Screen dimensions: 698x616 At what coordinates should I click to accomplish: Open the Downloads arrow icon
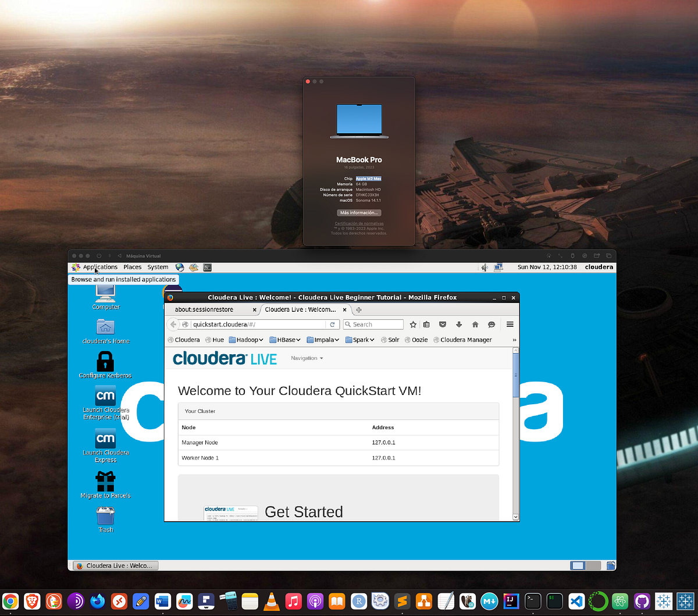[459, 324]
